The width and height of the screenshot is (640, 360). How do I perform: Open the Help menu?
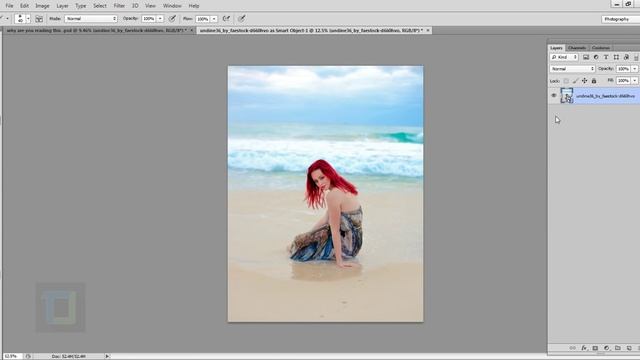point(194,6)
